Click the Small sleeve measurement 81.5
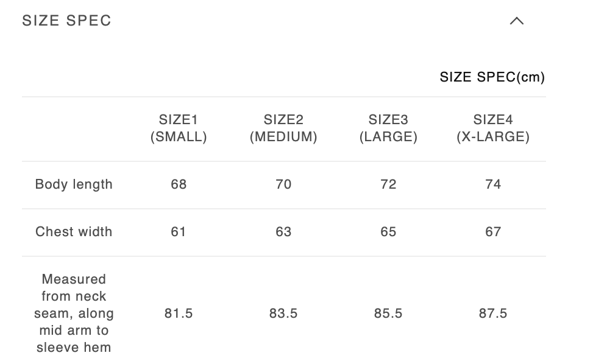 (179, 313)
